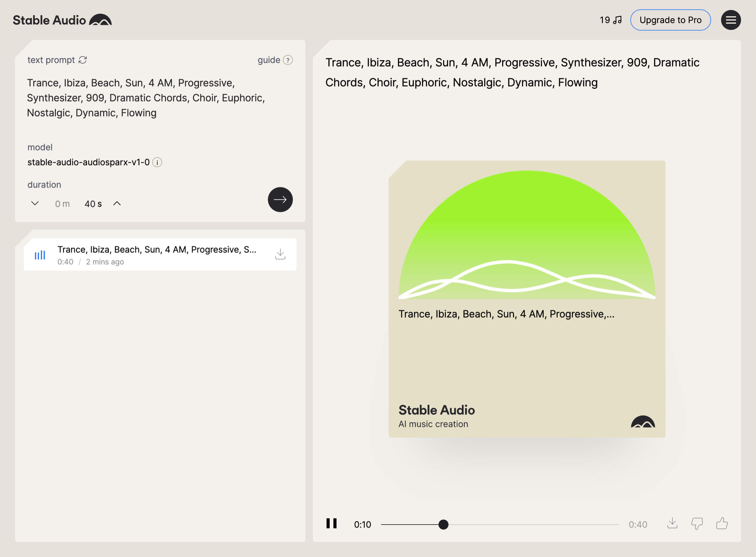Image resolution: width=756 pixels, height=557 pixels.
Task: Refresh the text prompt with shuffle icon
Action: point(83,60)
